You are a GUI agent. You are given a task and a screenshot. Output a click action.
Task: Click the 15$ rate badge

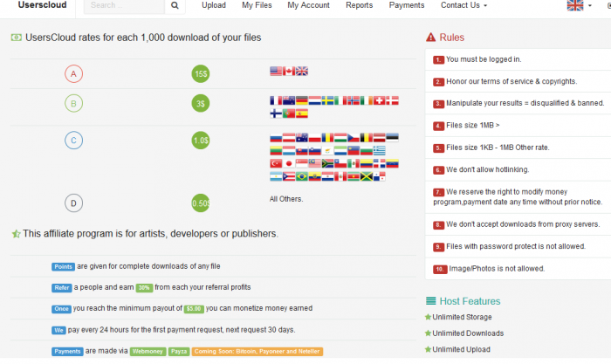click(201, 73)
